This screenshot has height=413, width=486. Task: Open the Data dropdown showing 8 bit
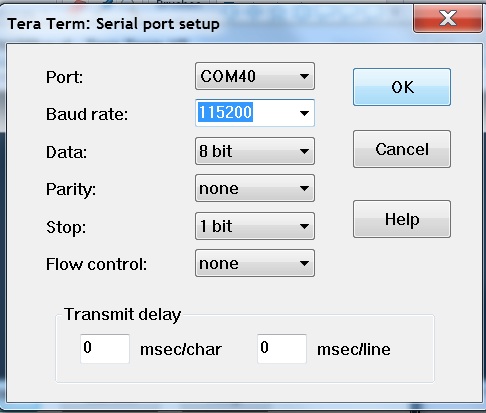(255, 151)
